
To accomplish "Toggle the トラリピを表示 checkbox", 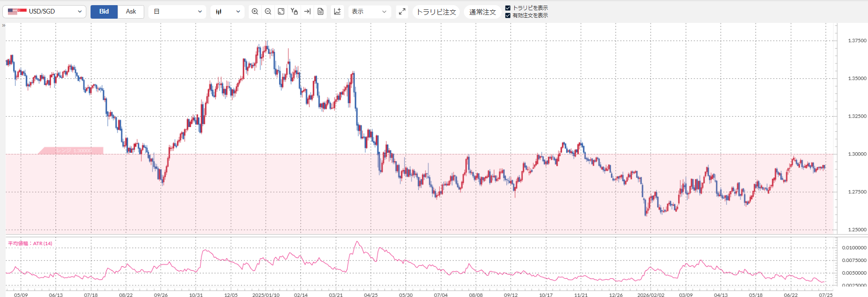I will tap(508, 8).
